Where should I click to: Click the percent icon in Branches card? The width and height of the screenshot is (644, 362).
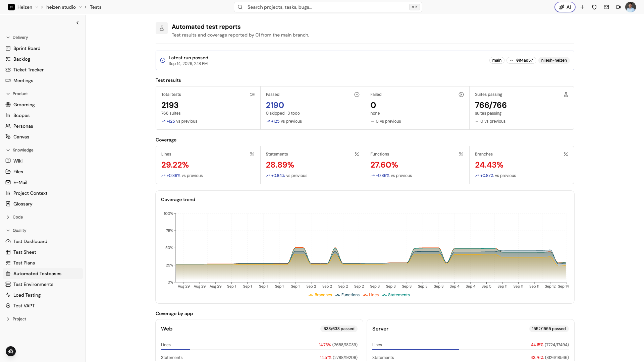[x=566, y=154]
